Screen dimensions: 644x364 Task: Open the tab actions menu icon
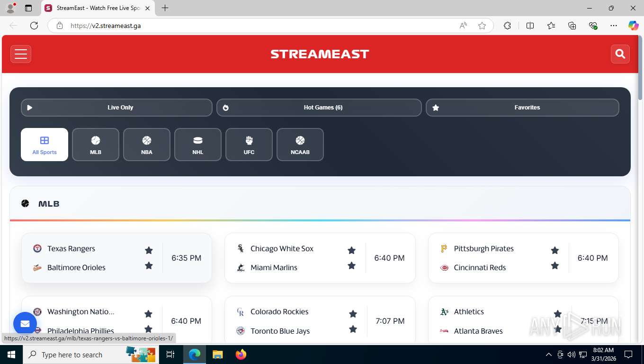[28, 8]
